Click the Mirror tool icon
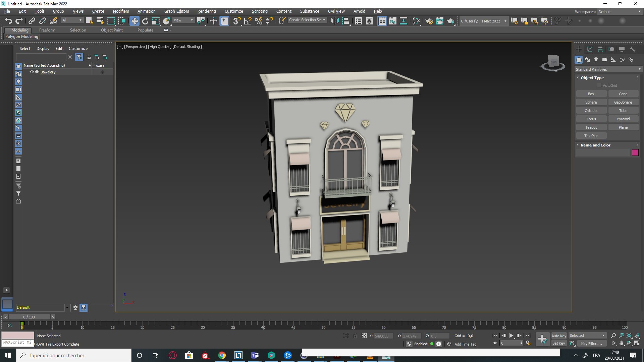644x362 pixels. [335, 21]
